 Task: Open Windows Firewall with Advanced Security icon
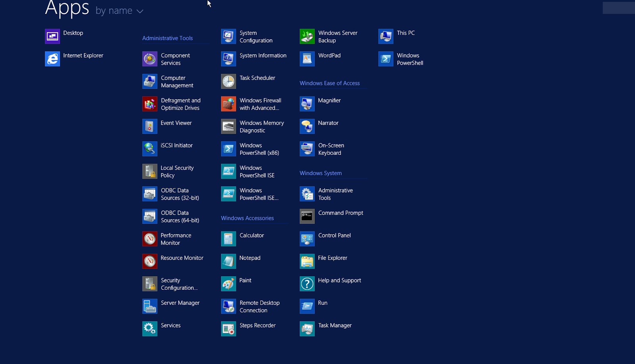[x=229, y=104]
